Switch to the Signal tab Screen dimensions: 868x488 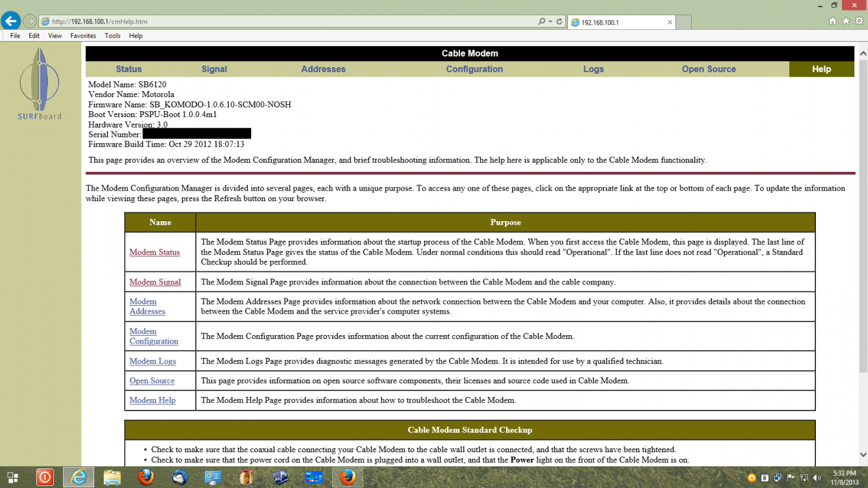pos(214,69)
